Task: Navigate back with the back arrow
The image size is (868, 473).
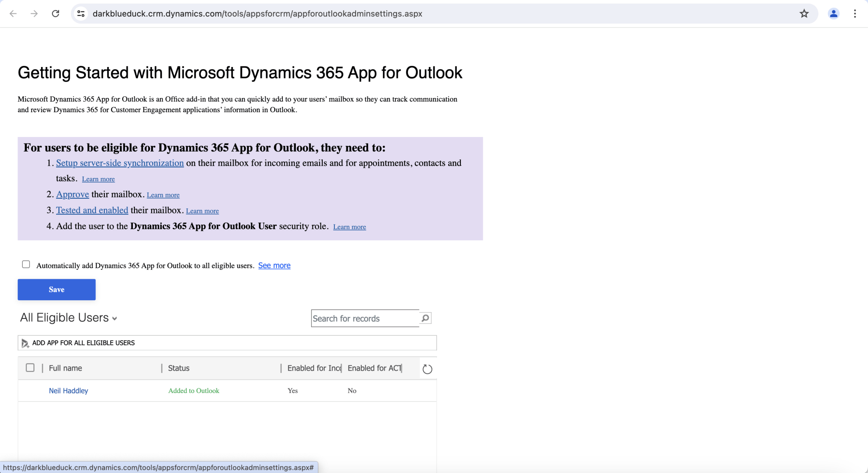Action: pos(13,13)
